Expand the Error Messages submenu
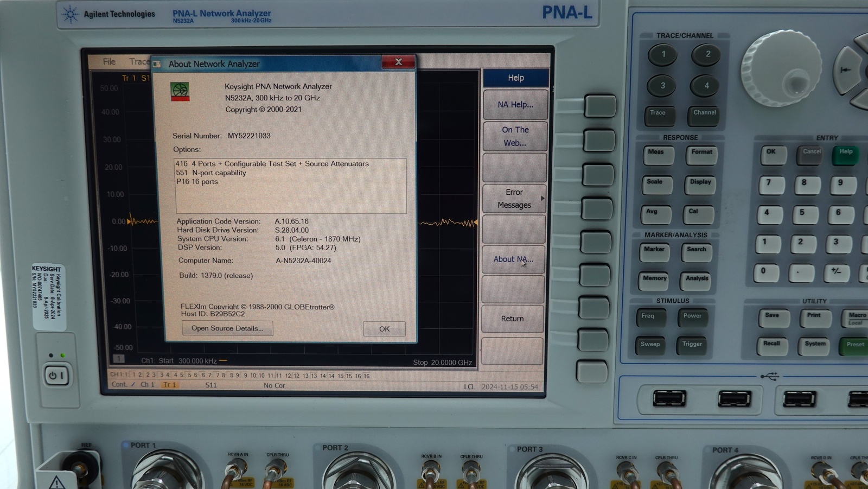Image resolution: width=868 pixels, height=489 pixels. [x=514, y=199]
